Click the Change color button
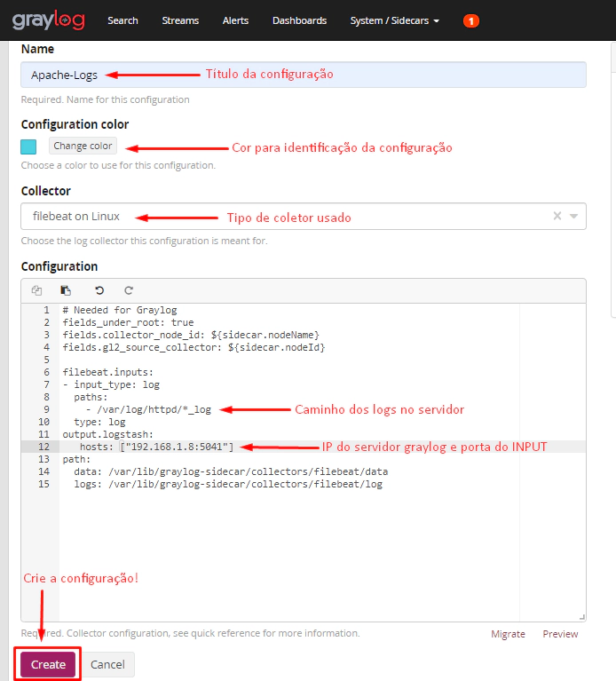The width and height of the screenshot is (616, 681). click(83, 146)
